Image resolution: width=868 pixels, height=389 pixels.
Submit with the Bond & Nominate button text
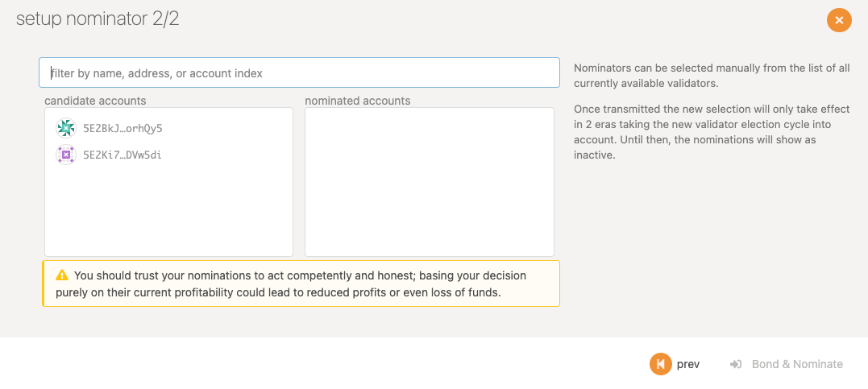point(797,364)
